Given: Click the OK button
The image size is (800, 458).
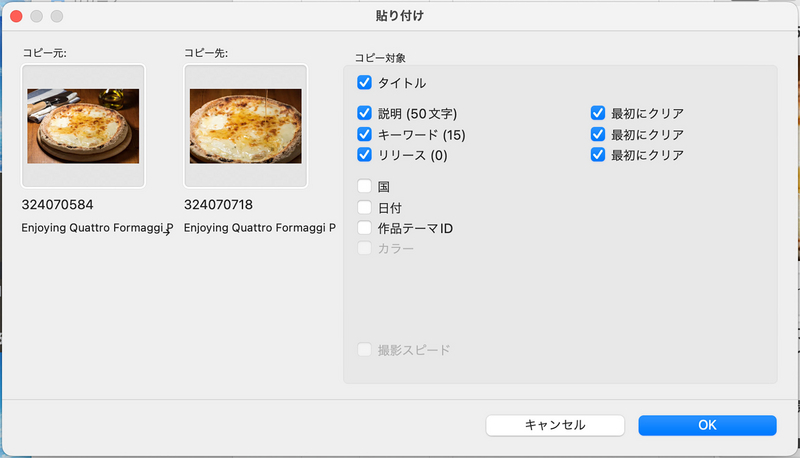Looking at the screenshot, I should tap(707, 425).
